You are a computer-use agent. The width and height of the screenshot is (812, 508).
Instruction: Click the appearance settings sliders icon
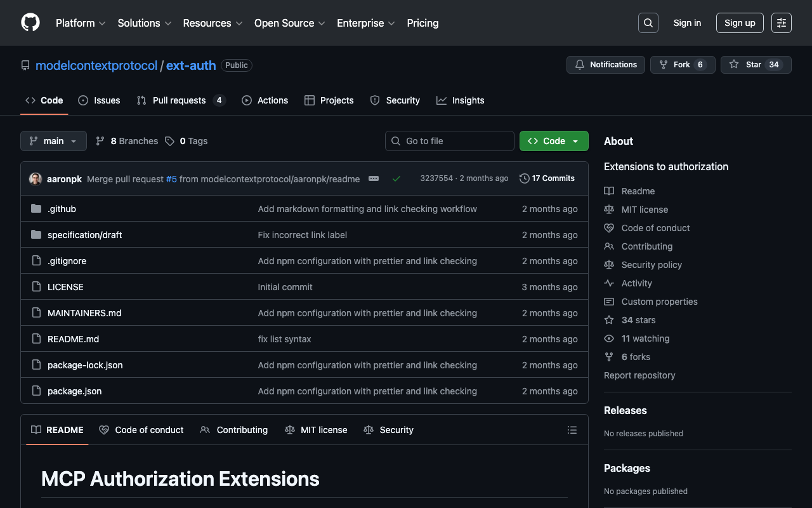tap(781, 23)
